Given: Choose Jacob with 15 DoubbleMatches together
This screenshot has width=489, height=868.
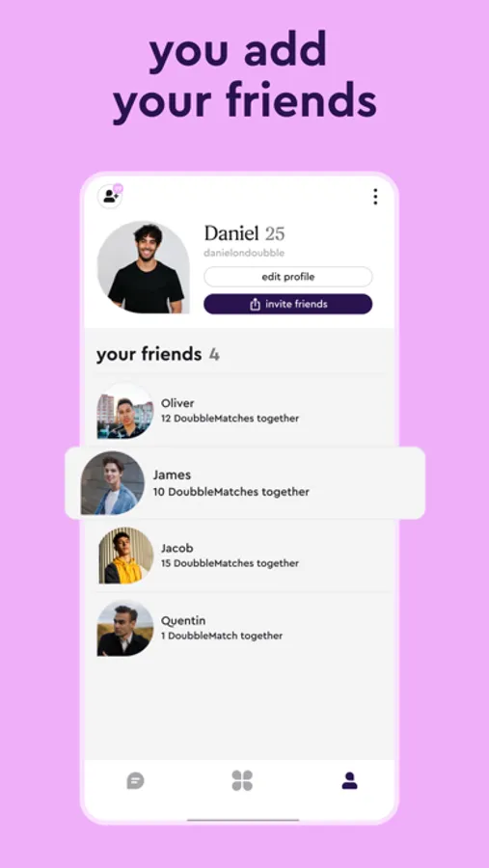Looking at the screenshot, I should pos(244,556).
